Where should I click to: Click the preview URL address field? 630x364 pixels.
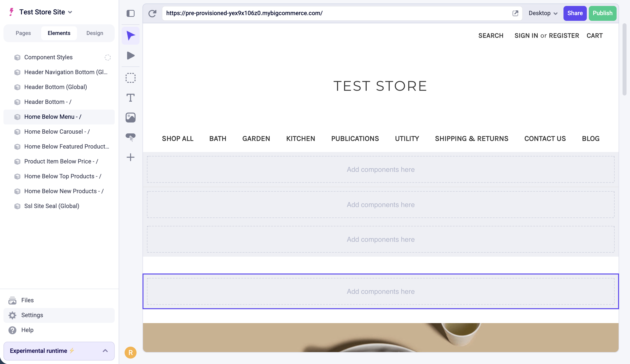pos(335,13)
